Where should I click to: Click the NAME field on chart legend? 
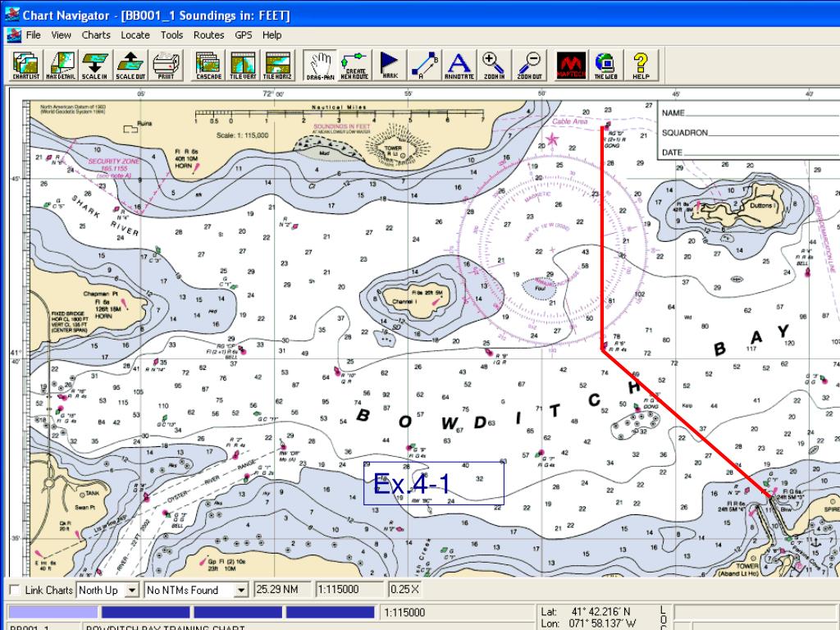(x=750, y=113)
